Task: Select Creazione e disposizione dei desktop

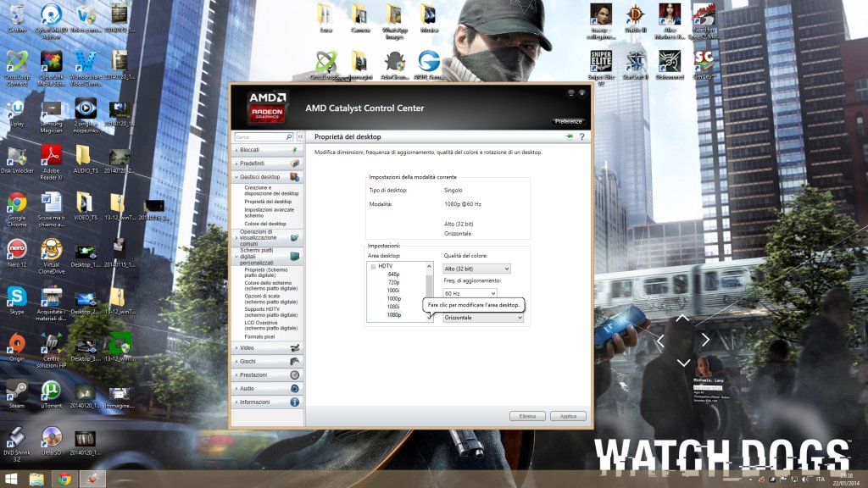Action: pos(271,191)
